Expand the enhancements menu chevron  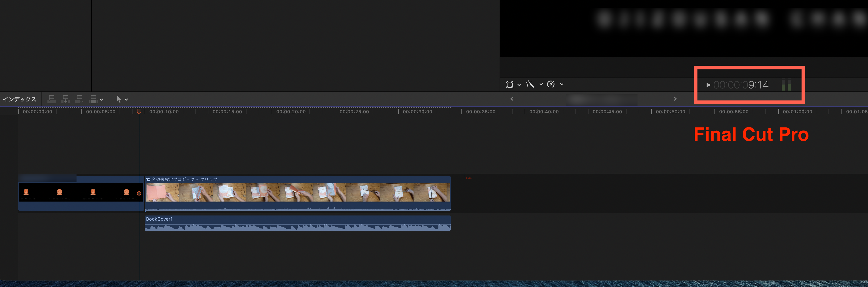pos(541,85)
